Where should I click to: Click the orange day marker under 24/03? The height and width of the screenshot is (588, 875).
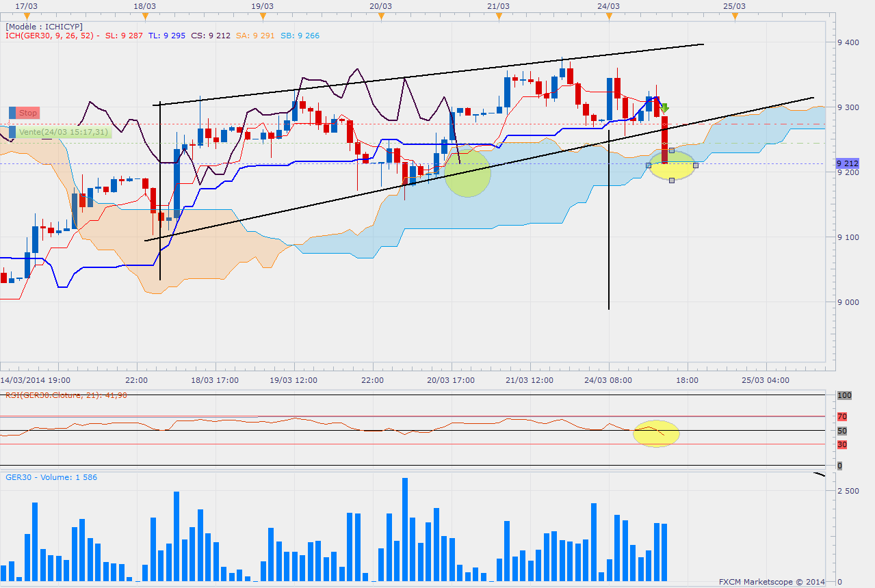(609, 16)
